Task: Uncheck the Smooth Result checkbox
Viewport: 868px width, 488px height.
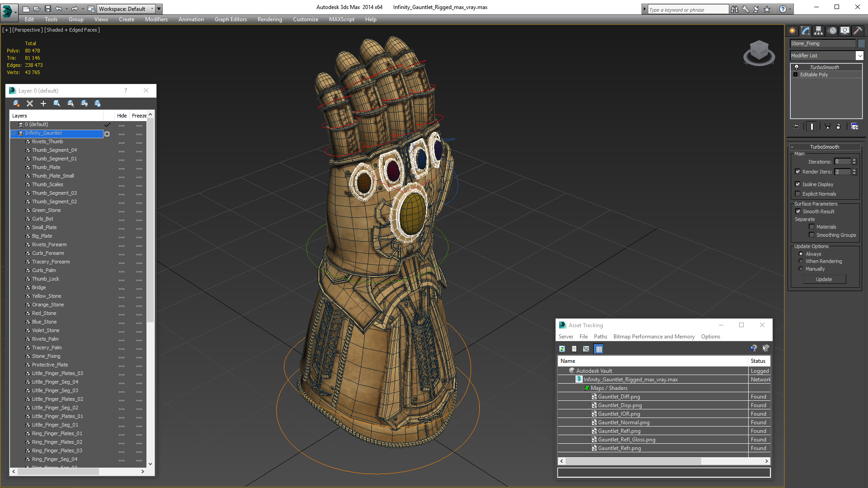Action: pyautogui.click(x=798, y=211)
